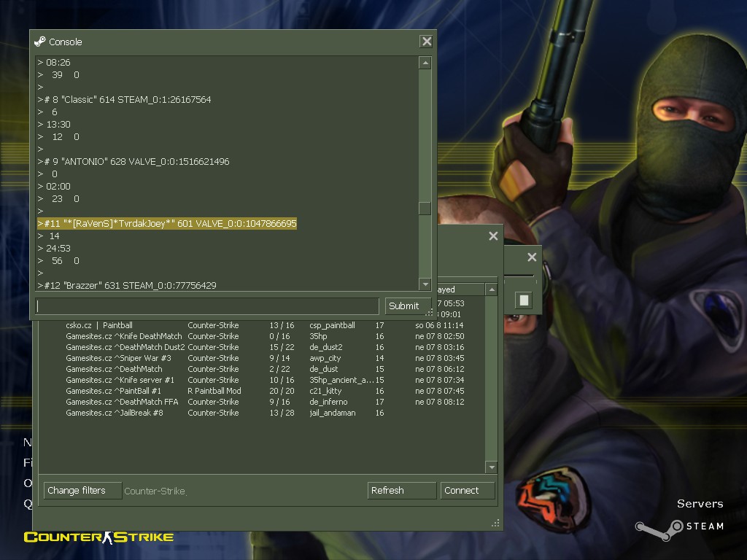Refresh the server list
The height and width of the screenshot is (560, 747).
402,491
